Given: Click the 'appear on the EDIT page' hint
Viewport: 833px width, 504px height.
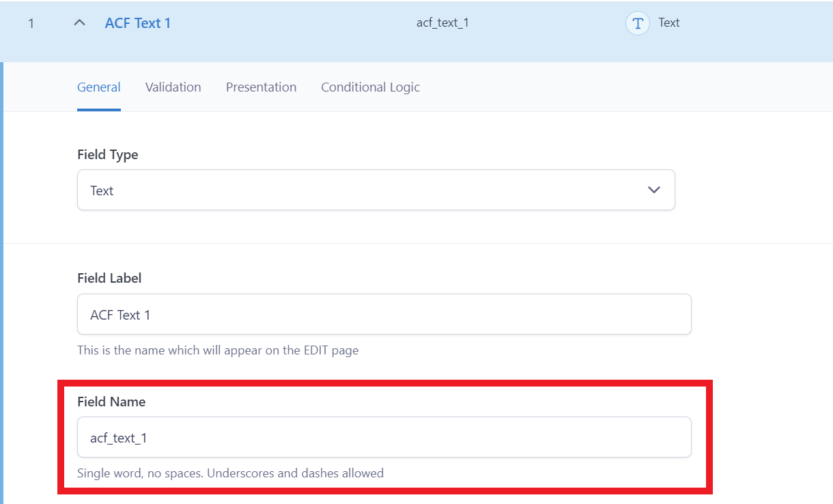Looking at the screenshot, I should click(218, 350).
